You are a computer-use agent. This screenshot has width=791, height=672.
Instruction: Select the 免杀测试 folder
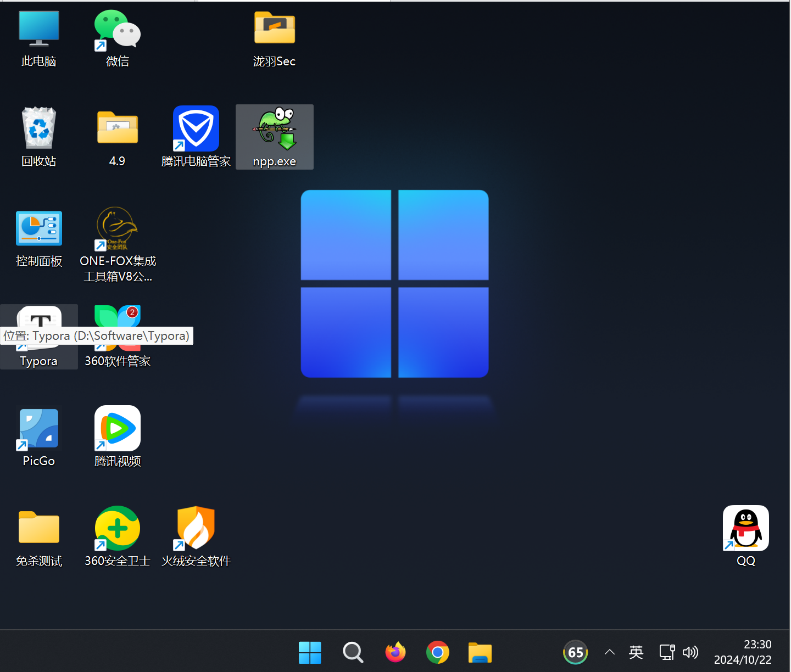coord(38,528)
